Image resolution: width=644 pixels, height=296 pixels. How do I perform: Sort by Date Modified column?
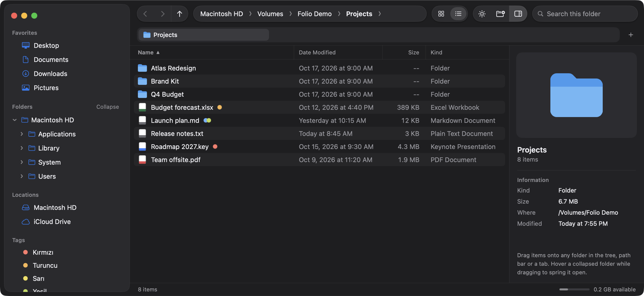point(338,52)
